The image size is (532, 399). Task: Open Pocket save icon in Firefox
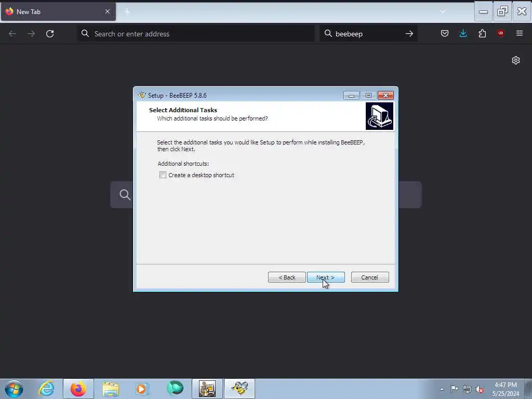[445, 33]
